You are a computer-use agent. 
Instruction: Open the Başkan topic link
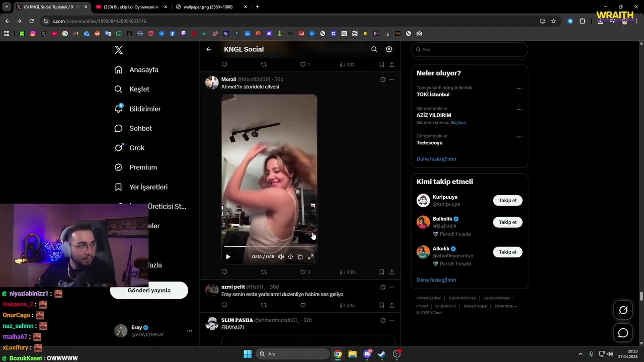(x=458, y=123)
